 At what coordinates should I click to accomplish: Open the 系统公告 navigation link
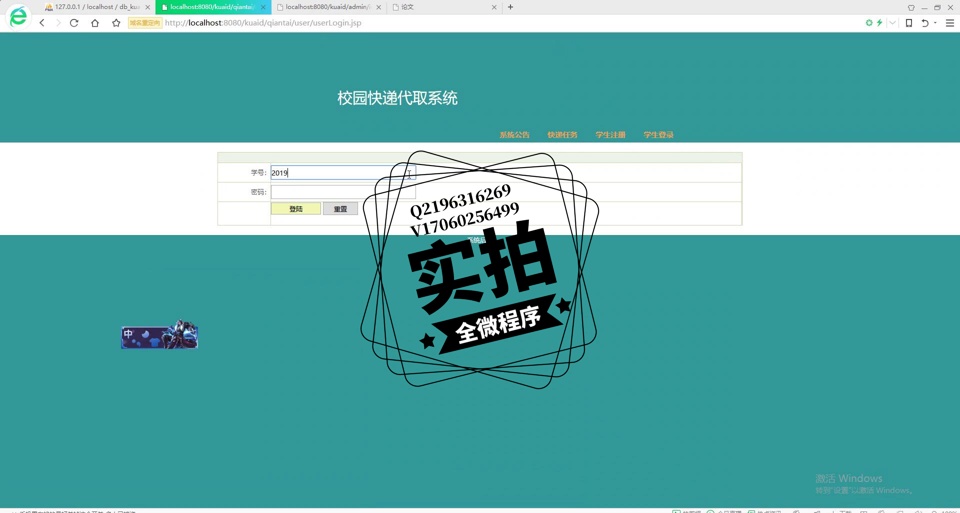[x=514, y=135]
